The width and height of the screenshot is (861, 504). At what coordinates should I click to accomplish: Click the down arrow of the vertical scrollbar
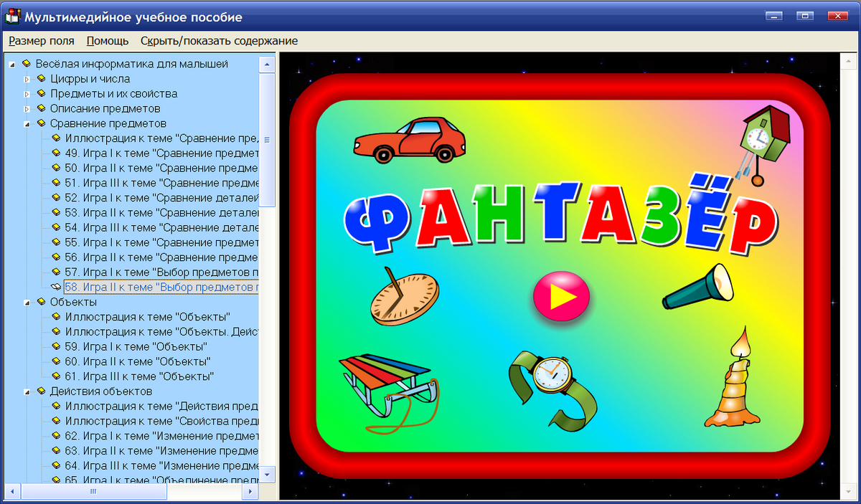coord(266,475)
